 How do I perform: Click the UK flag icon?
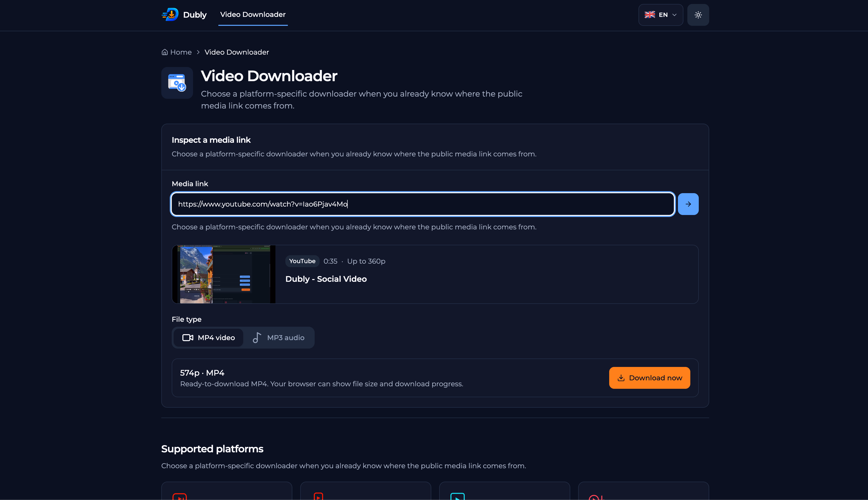649,15
